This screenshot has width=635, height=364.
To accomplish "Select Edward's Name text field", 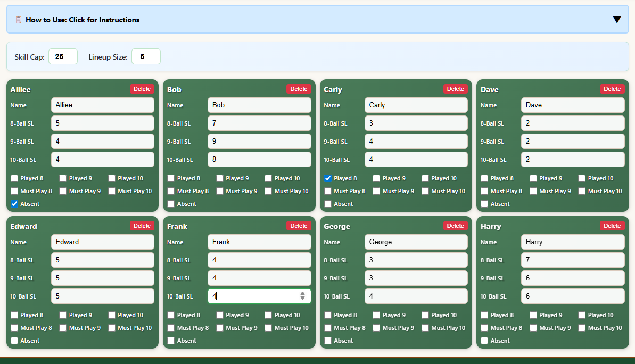I will click(x=102, y=242).
